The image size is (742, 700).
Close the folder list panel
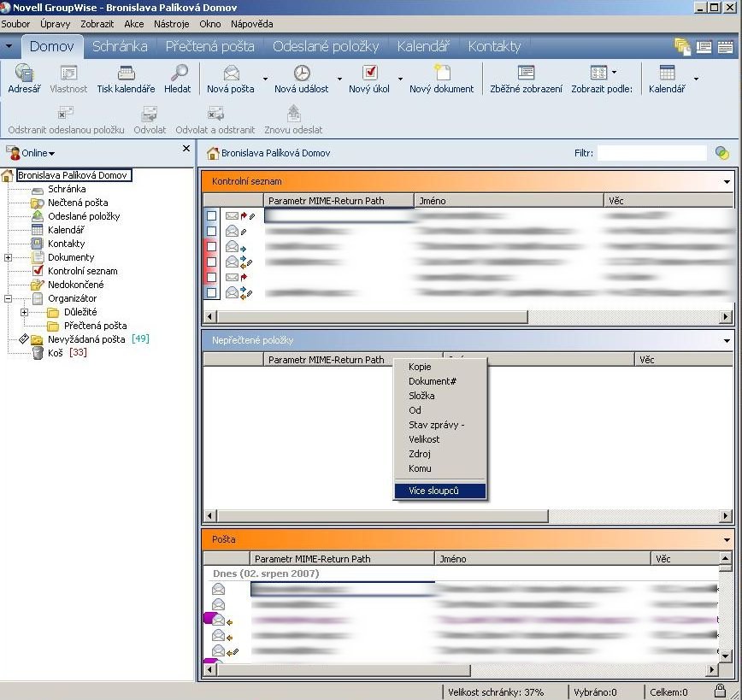tap(186, 149)
